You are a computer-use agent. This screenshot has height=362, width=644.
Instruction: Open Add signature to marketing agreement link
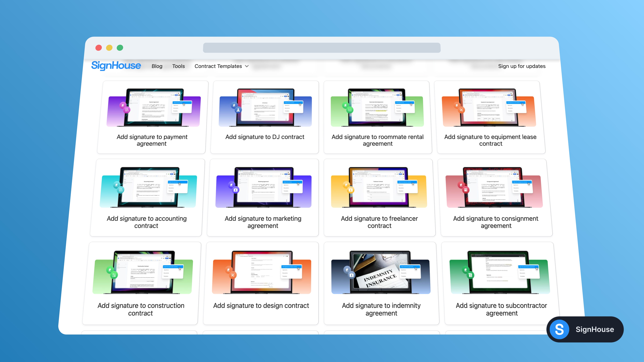tap(263, 222)
